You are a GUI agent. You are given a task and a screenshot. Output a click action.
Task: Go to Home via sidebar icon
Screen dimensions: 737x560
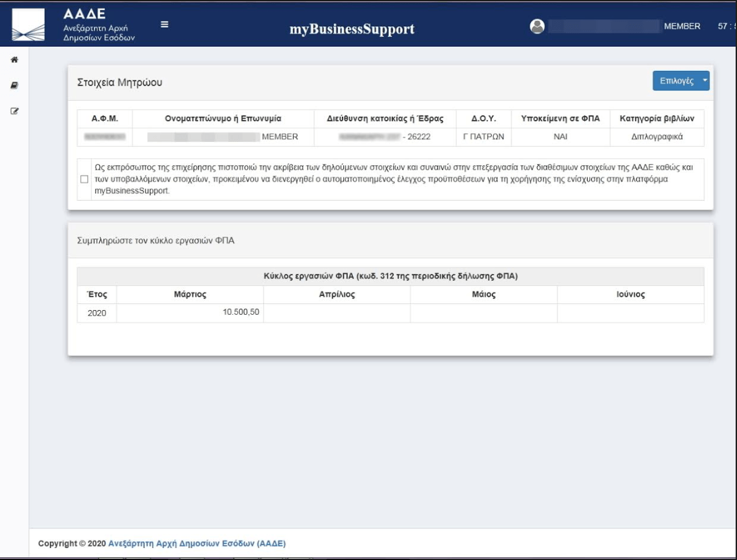[x=14, y=59]
